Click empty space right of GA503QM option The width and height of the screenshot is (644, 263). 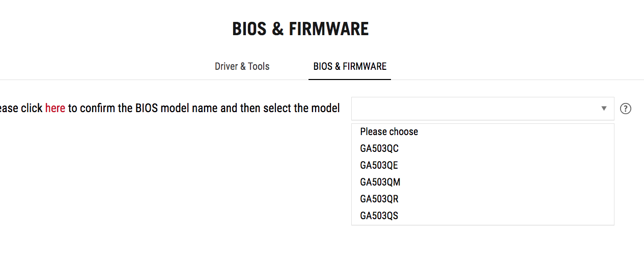(509, 182)
